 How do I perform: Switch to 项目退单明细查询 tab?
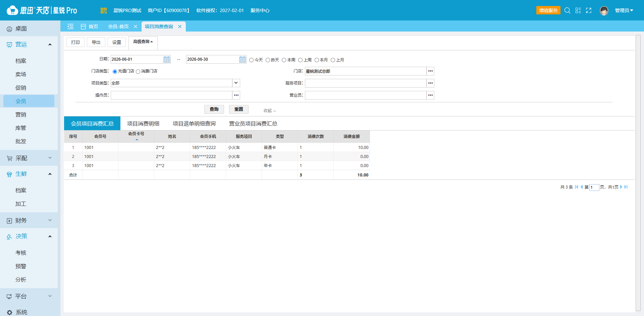tap(194, 124)
